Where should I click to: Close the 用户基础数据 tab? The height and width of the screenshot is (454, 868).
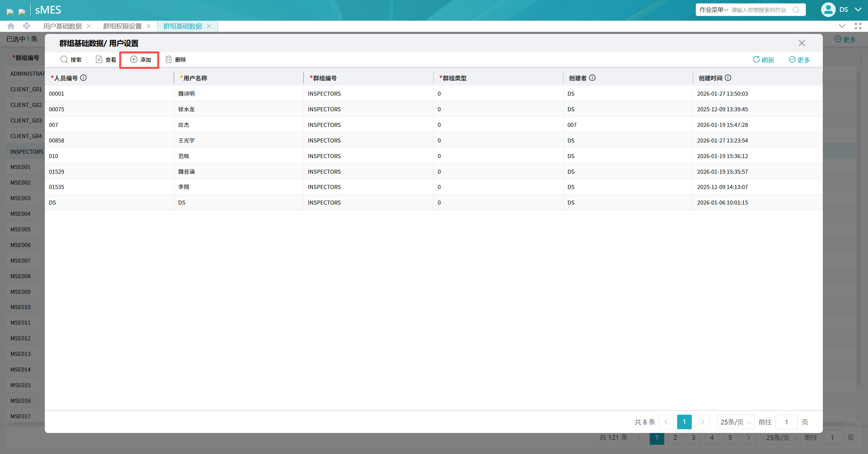point(89,26)
